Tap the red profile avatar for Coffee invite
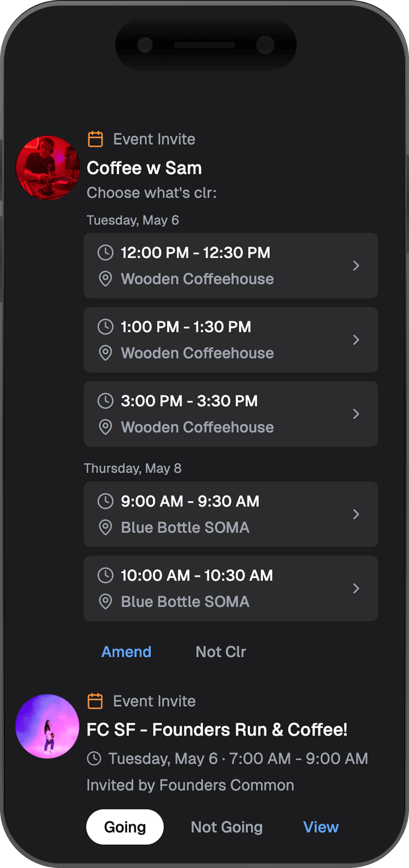409x868 pixels. tap(47, 168)
